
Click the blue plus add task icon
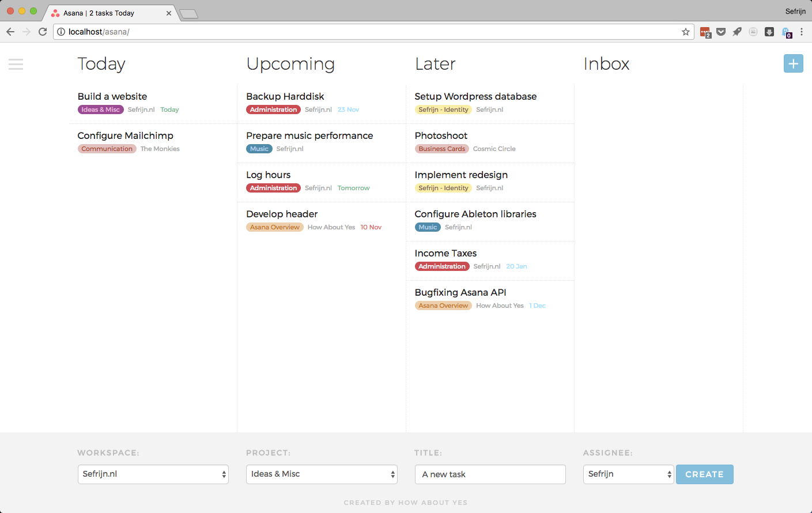pyautogui.click(x=793, y=63)
